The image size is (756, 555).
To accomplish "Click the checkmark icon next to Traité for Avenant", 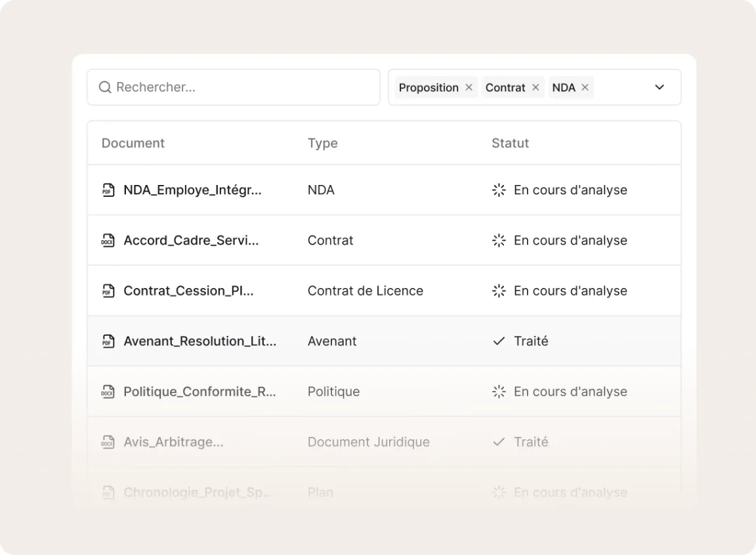I will (499, 341).
